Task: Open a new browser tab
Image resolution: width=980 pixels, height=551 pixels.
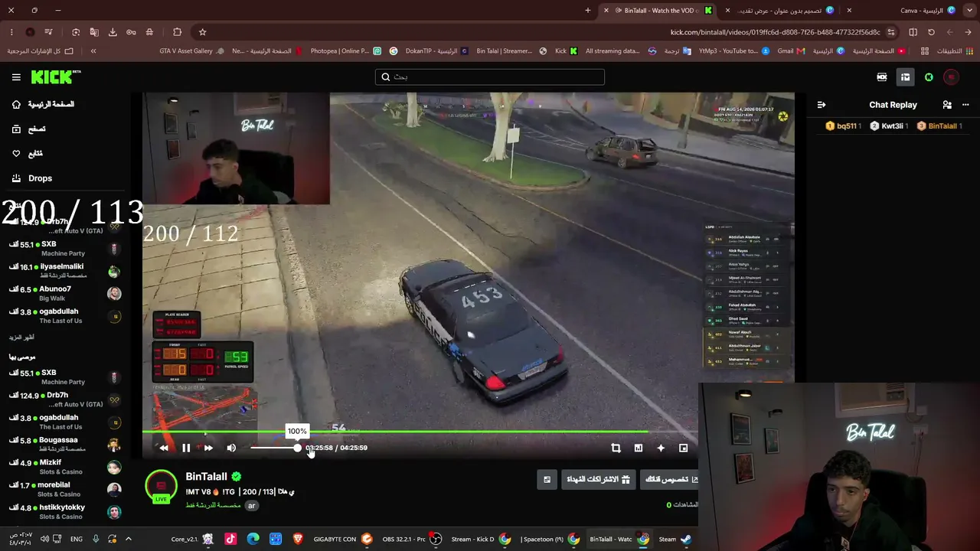Action: 588,11
